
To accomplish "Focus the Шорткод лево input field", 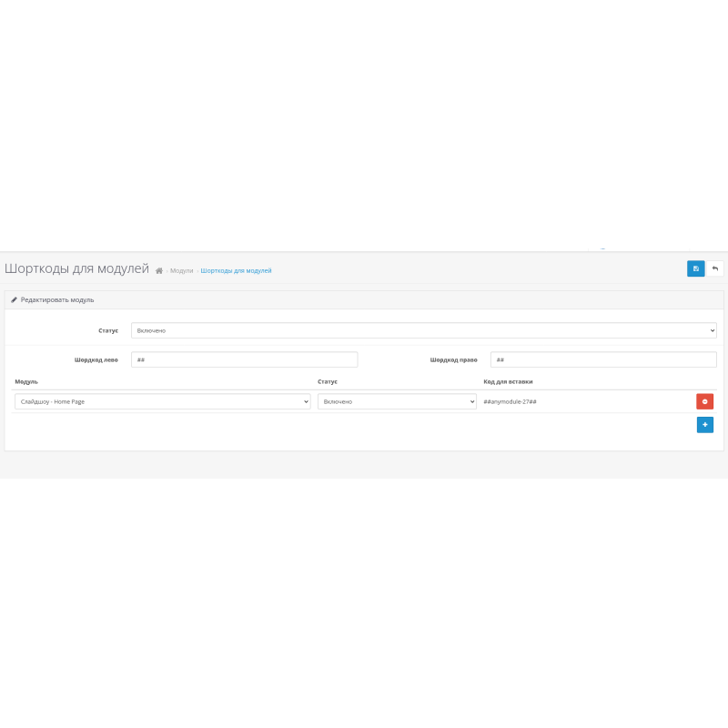I will click(244, 359).
